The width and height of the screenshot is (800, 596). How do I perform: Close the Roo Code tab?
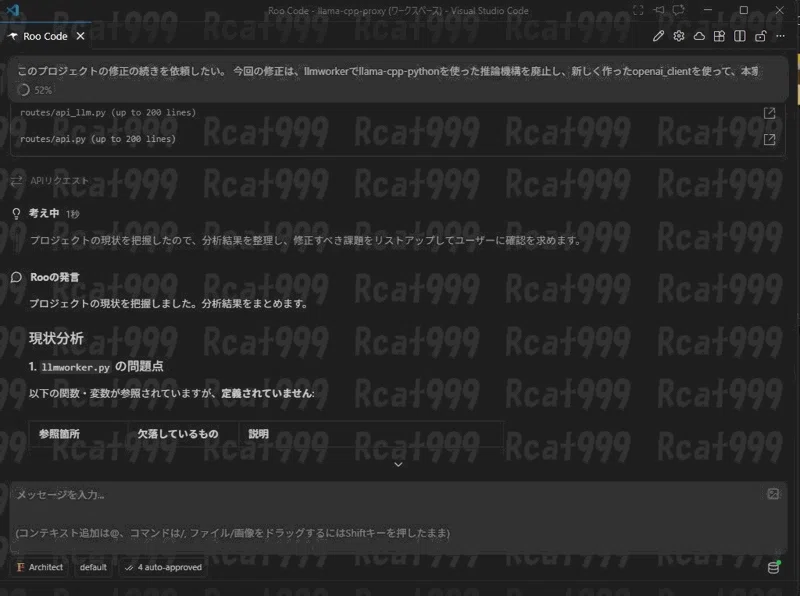(x=80, y=36)
